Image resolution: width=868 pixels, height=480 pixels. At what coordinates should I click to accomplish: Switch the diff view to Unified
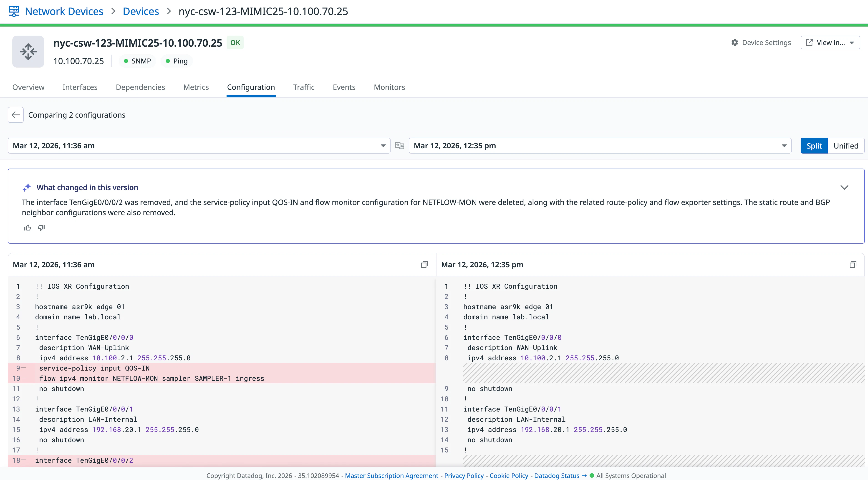(845, 146)
